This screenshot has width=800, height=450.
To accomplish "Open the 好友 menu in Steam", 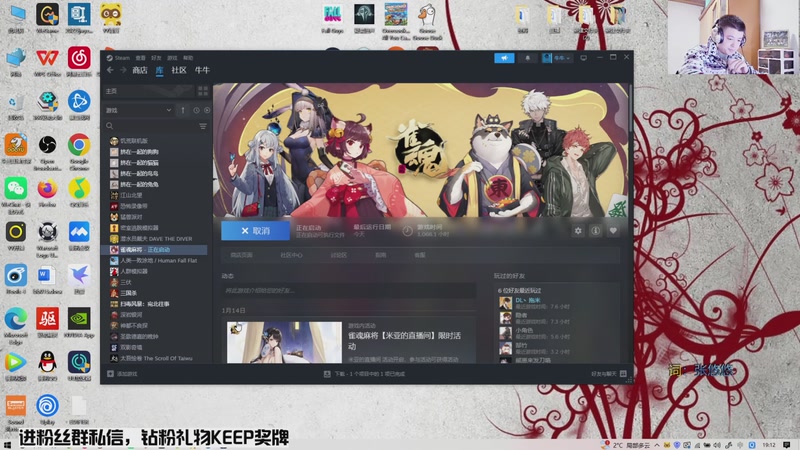I will point(156,58).
